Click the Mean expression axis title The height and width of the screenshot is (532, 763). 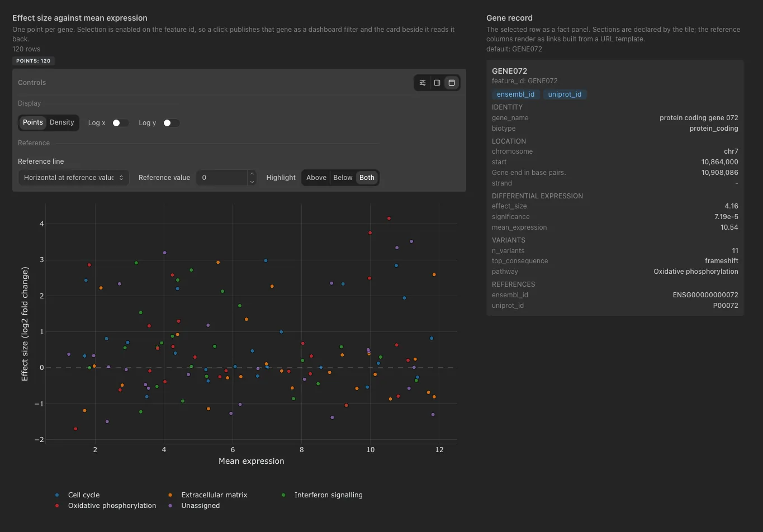pos(252,462)
